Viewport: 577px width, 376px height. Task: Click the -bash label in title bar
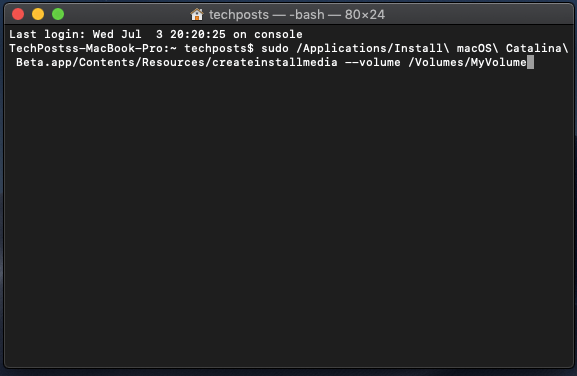click(307, 15)
